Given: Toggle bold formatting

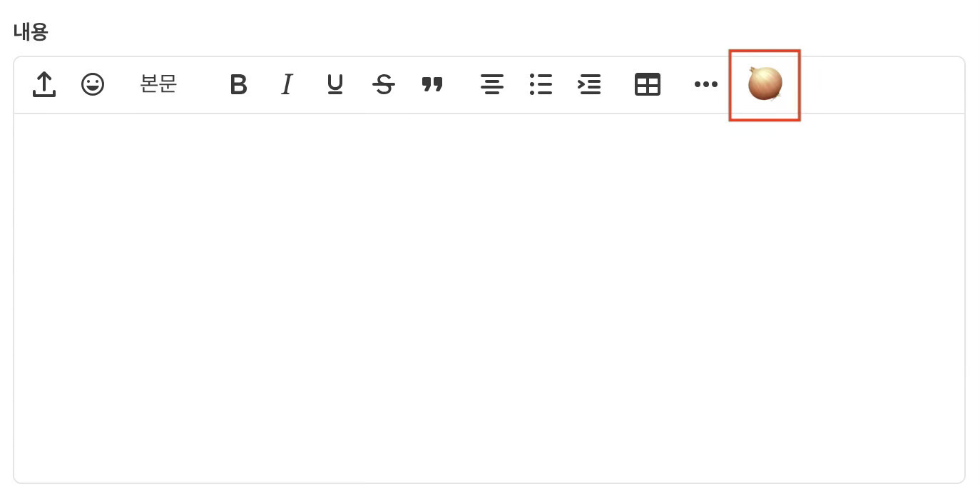Looking at the screenshot, I should coord(238,84).
